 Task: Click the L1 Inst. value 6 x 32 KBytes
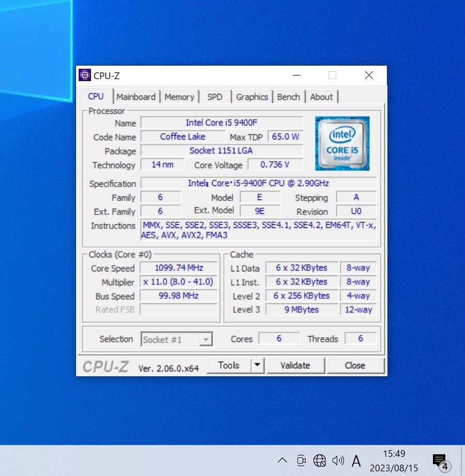[x=302, y=282]
